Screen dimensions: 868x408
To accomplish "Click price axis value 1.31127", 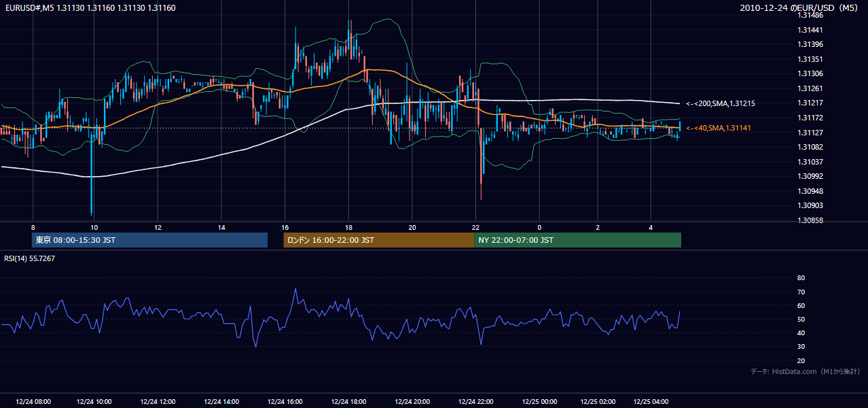I will coord(810,133).
